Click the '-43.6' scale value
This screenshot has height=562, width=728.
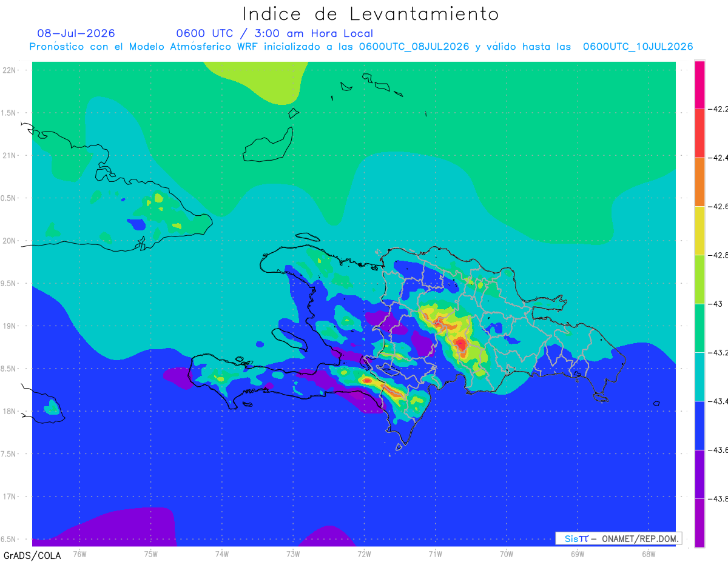click(718, 450)
